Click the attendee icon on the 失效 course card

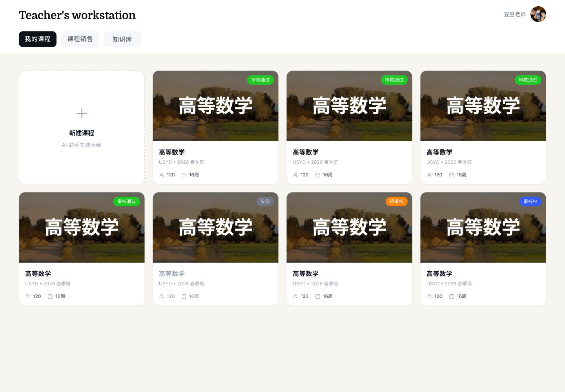[x=162, y=296]
